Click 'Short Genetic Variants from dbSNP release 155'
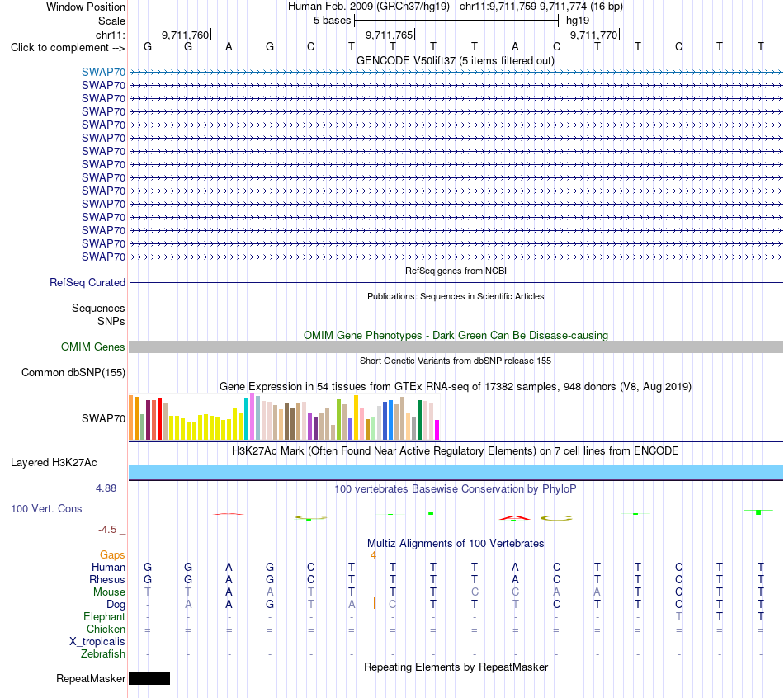The width and height of the screenshot is (784, 698). coord(456,361)
